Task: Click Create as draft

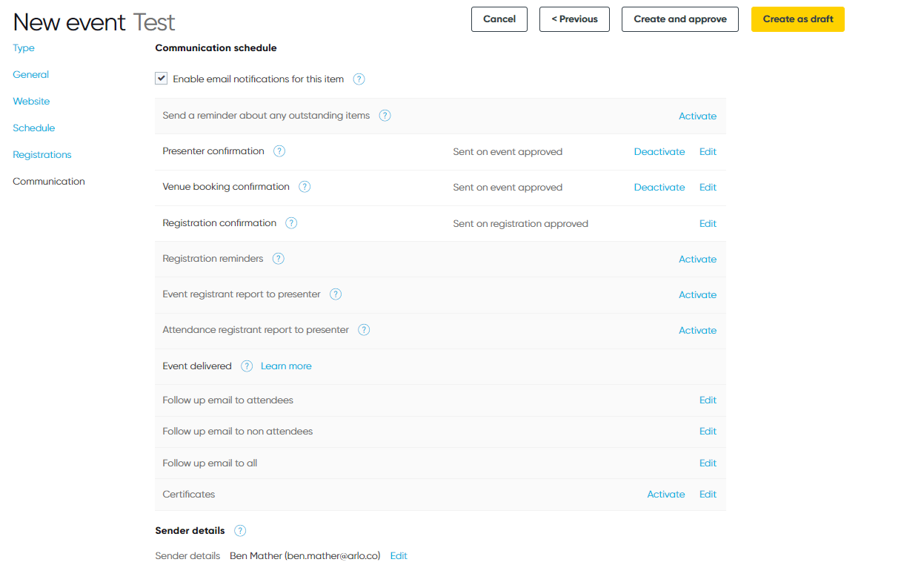Action: (x=798, y=19)
